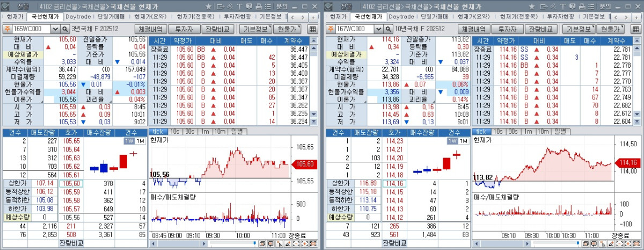Switch to the 단일가매매 tab in the 3년국채 window

pyautogui.click(x=112, y=17)
